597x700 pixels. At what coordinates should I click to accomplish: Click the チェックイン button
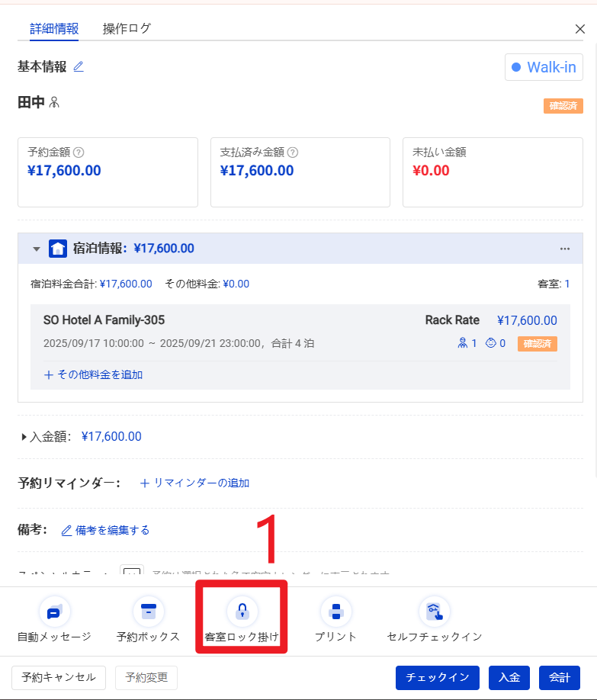(x=437, y=677)
